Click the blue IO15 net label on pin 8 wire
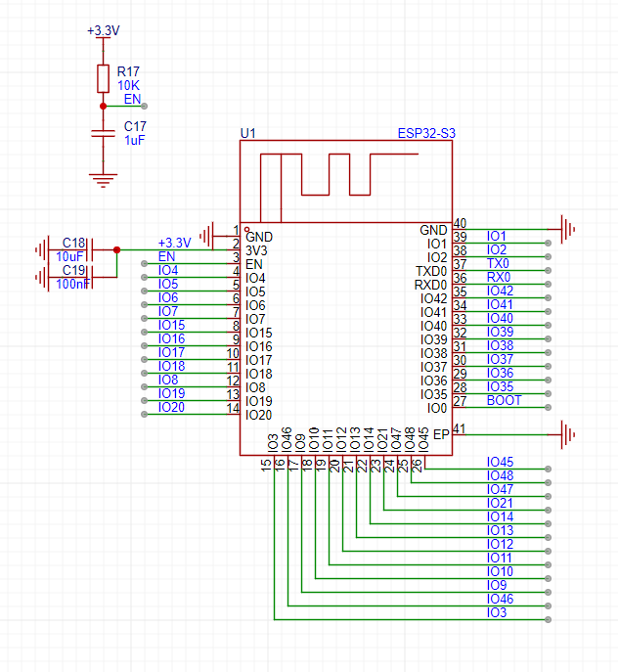The height and width of the screenshot is (672, 618). click(171, 325)
